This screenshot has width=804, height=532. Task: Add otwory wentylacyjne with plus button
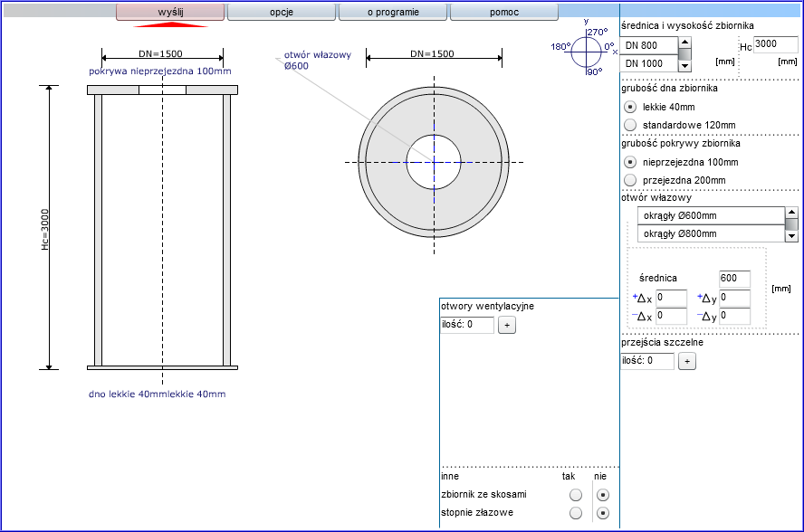click(x=507, y=325)
